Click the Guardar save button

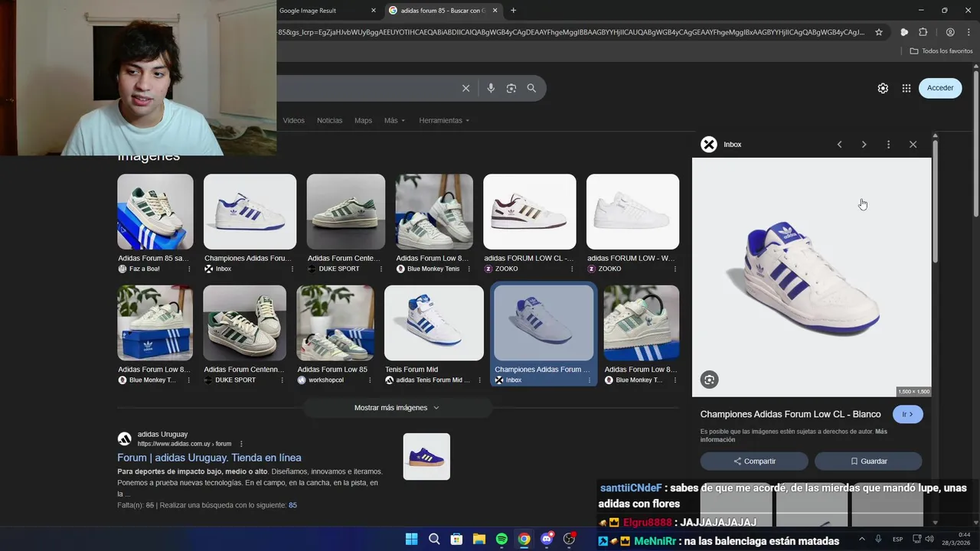[x=868, y=461]
